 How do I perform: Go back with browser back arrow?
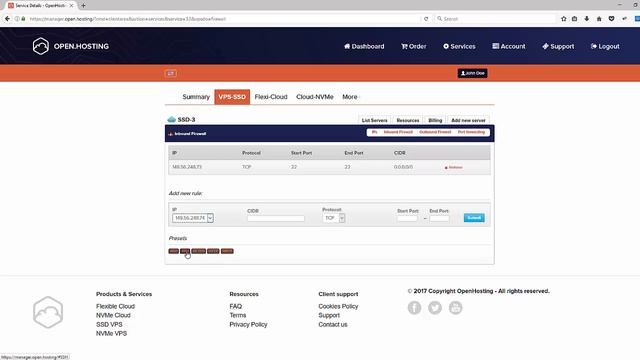click(x=7, y=19)
